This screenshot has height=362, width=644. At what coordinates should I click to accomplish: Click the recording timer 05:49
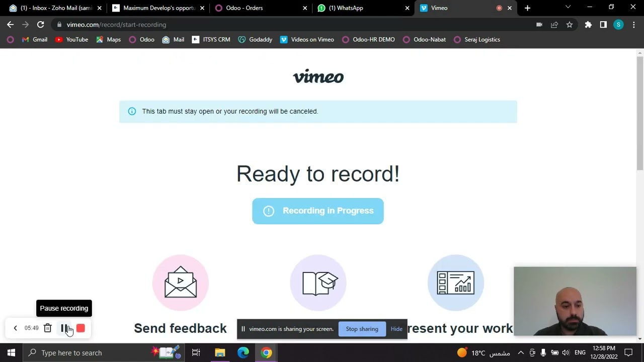(x=31, y=328)
